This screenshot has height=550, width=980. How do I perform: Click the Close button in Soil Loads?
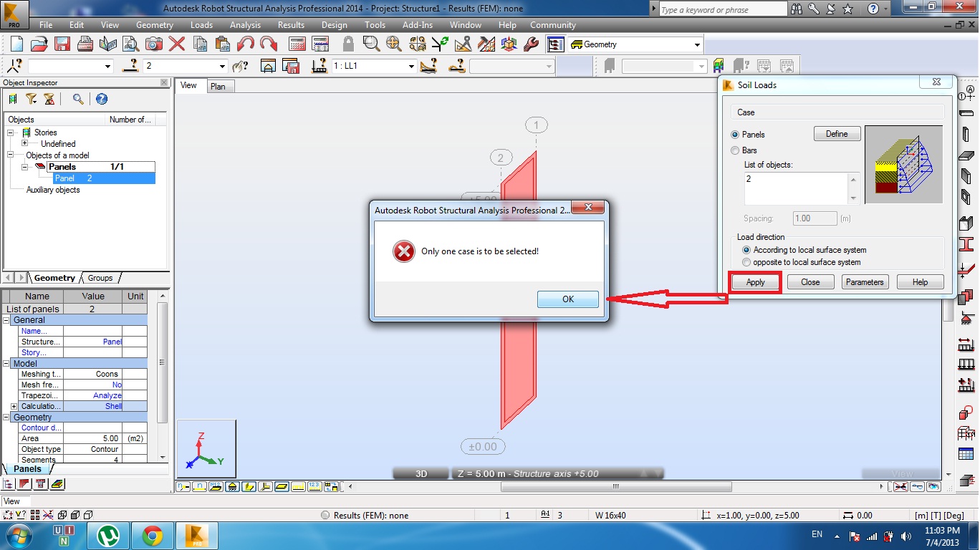[810, 282]
